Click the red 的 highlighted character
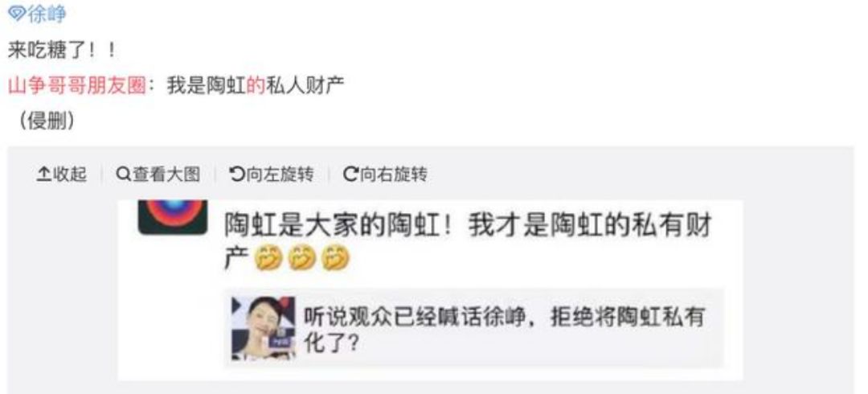 256,86
